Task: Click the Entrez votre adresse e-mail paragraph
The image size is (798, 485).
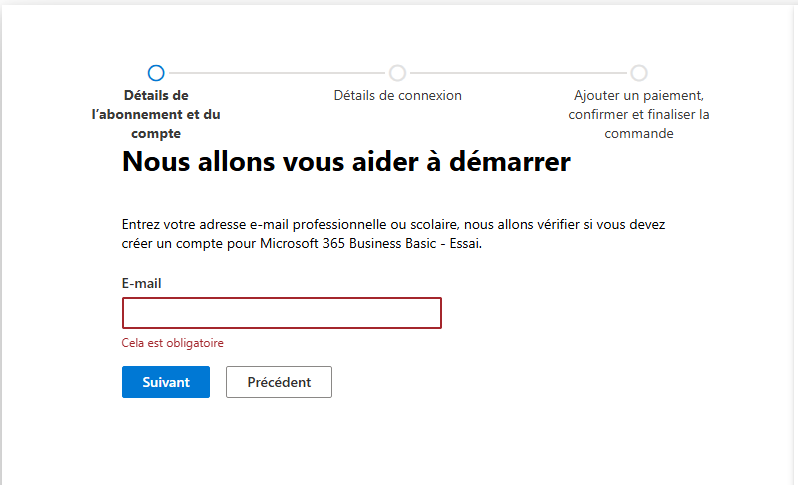Action: tap(393, 234)
